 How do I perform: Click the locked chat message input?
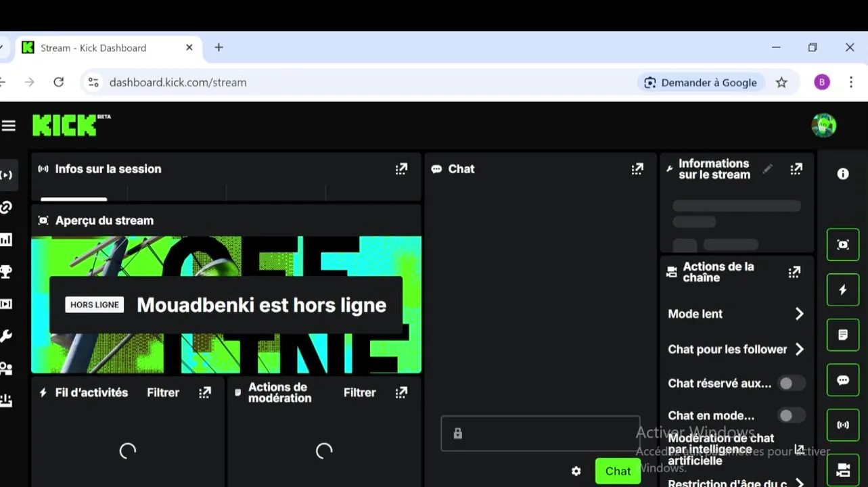541,434
